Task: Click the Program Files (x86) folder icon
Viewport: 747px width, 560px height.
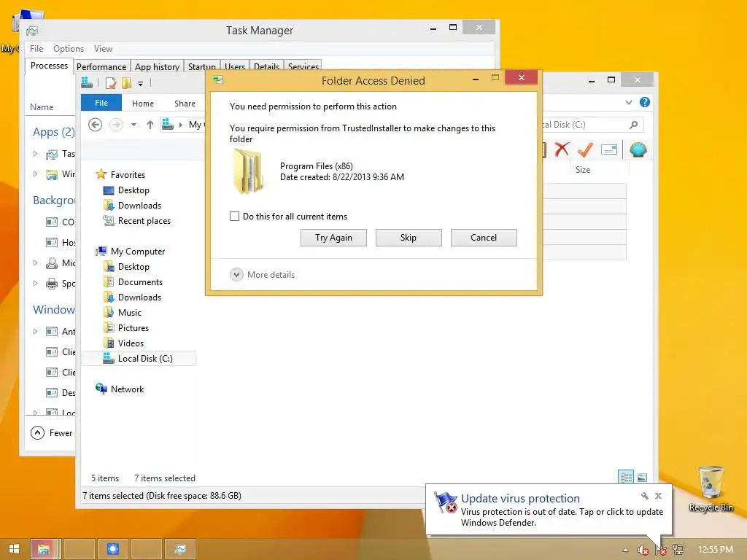Action: coord(248,171)
